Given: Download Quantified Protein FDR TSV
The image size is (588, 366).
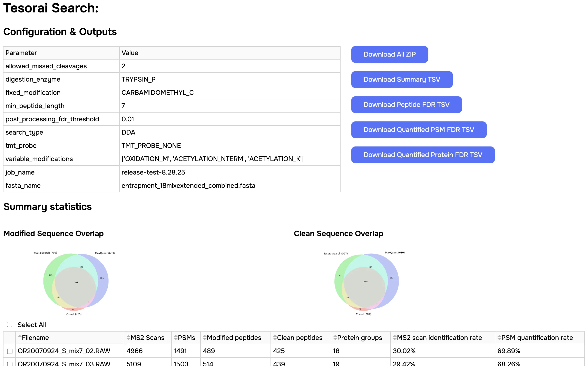Looking at the screenshot, I should [x=423, y=155].
